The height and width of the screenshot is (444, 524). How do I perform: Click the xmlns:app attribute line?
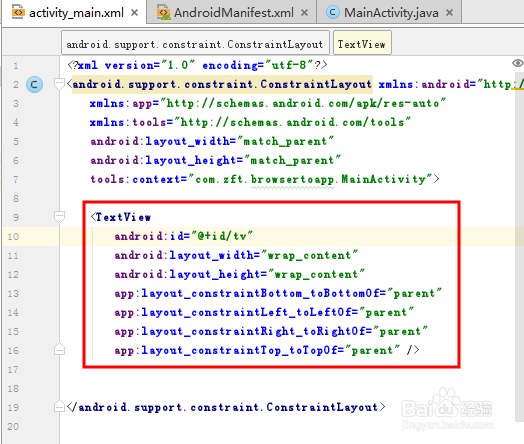coord(268,103)
